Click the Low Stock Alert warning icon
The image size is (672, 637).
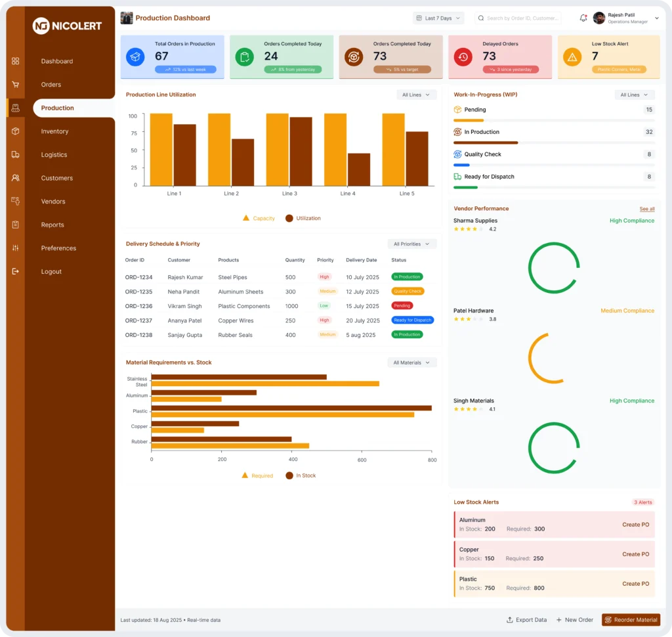click(x=572, y=57)
